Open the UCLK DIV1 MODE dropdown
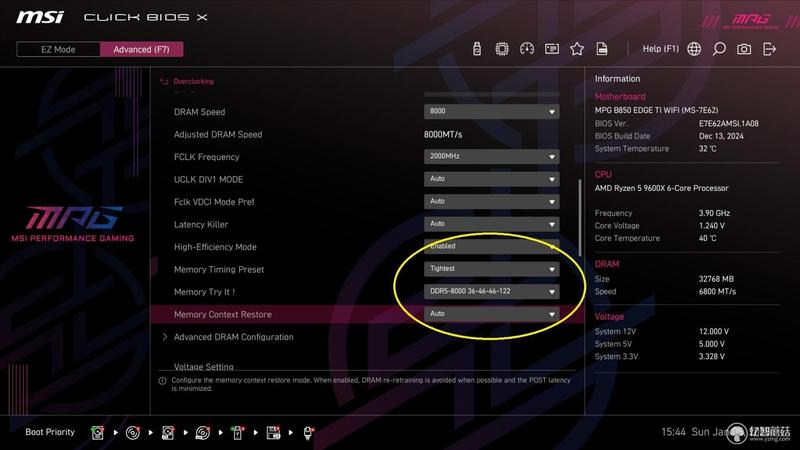The image size is (800, 450). pyautogui.click(x=491, y=179)
